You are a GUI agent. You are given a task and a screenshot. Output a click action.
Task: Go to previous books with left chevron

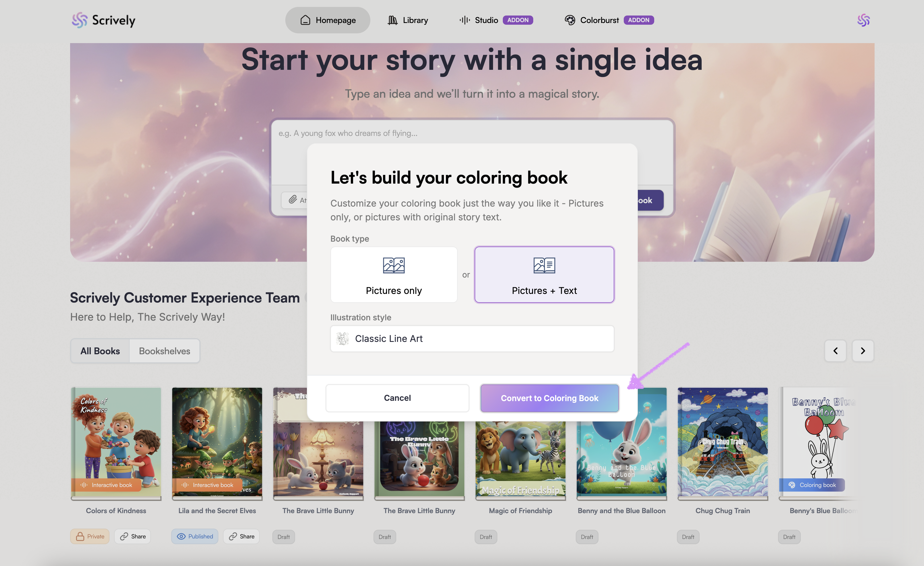tap(835, 351)
